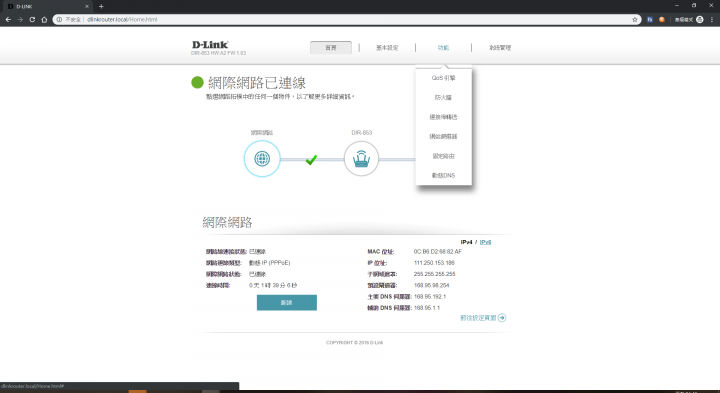Click the browser address bar URL
Viewport: 720px width, 393px height.
point(122,19)
